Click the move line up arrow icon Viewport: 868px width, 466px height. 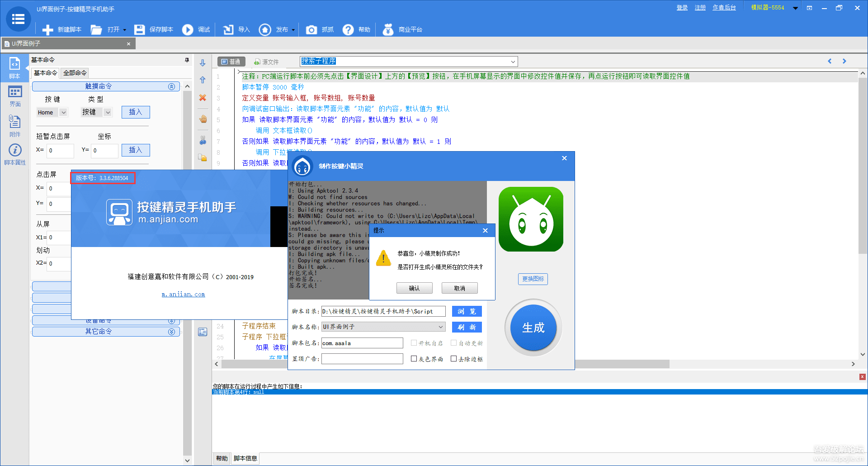point(203,80)
